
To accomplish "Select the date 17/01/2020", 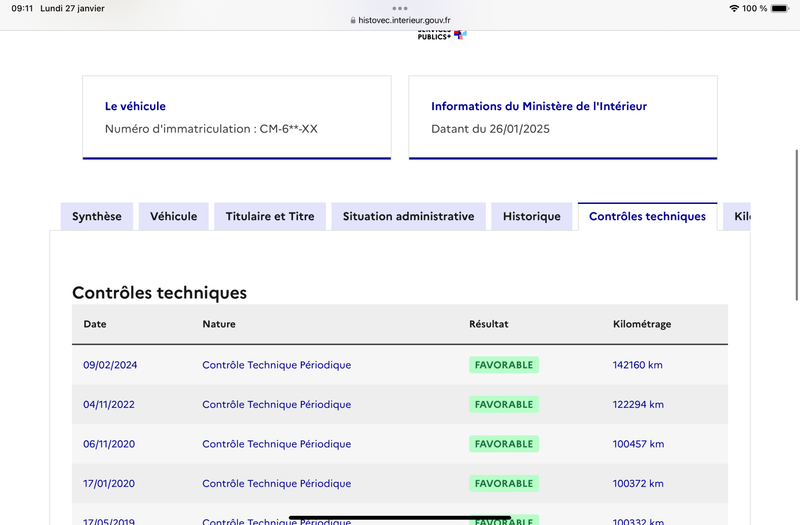I will [109, 484].
